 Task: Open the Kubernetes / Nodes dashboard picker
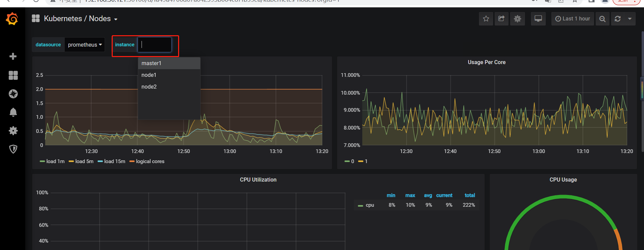[x=80, y=19]
